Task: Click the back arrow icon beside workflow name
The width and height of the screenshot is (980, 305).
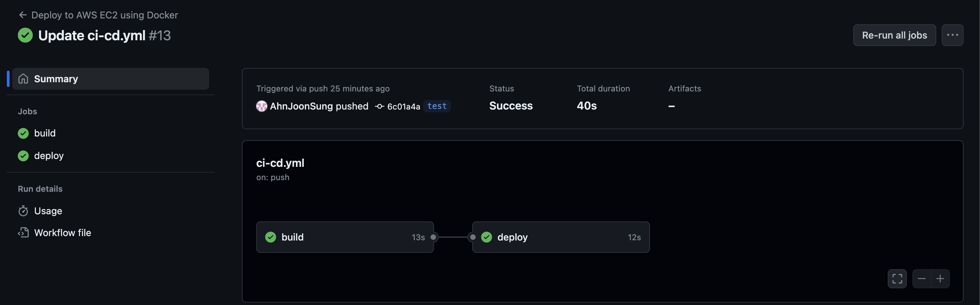Action: tap(23, 15)
